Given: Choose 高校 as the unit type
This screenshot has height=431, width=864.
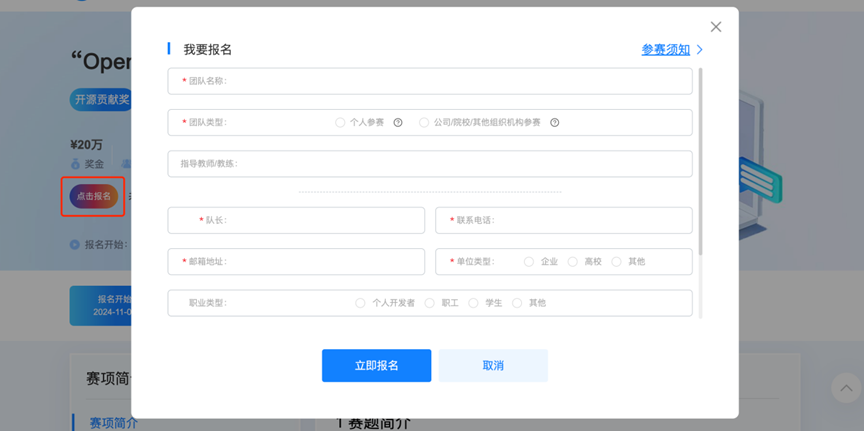Looking at the screenshot, I should coord(573,262).
